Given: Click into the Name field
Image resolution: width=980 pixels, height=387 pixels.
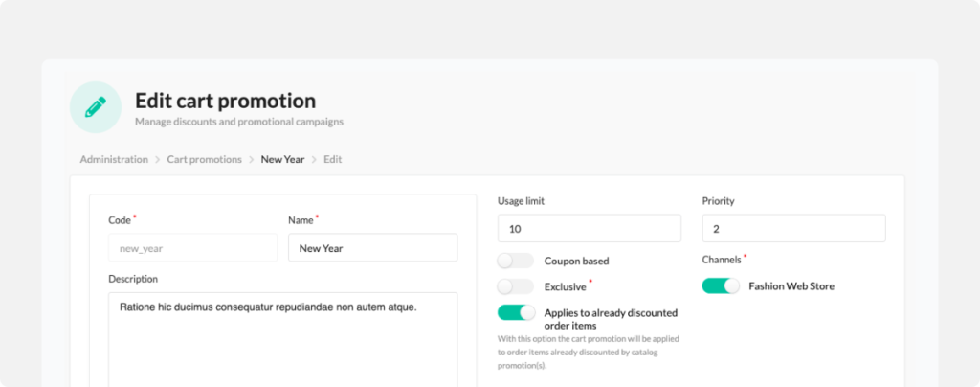Looking at the screenshot, I should [x=372, y=247].
